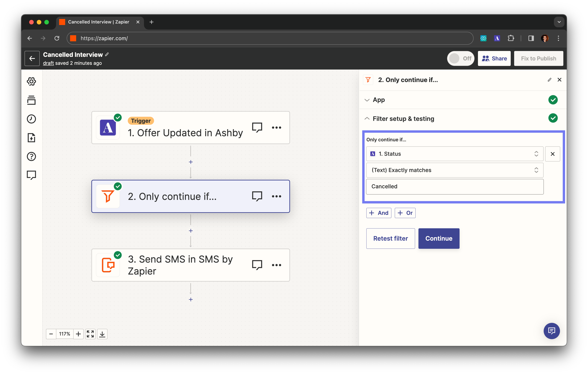Export the Zap with the download icon

[102, 334]
